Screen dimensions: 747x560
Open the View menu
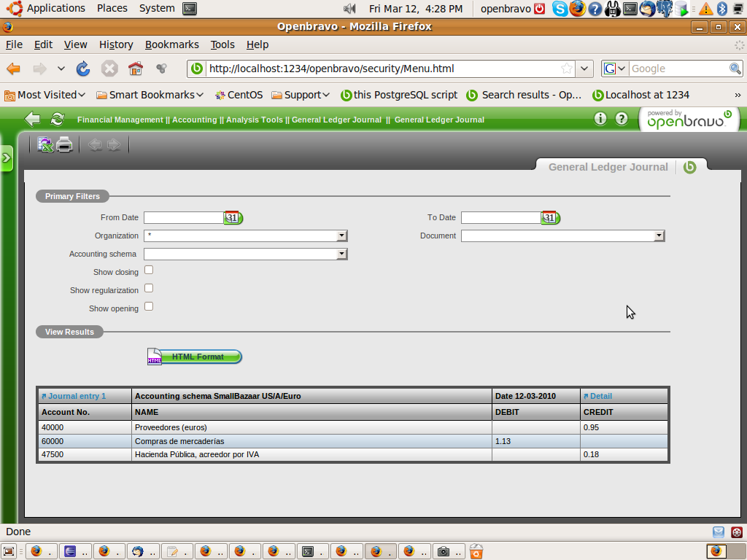[75, 44]
